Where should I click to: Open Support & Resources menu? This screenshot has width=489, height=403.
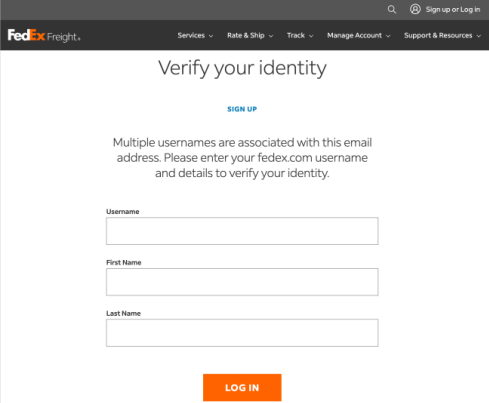(438, 35)
